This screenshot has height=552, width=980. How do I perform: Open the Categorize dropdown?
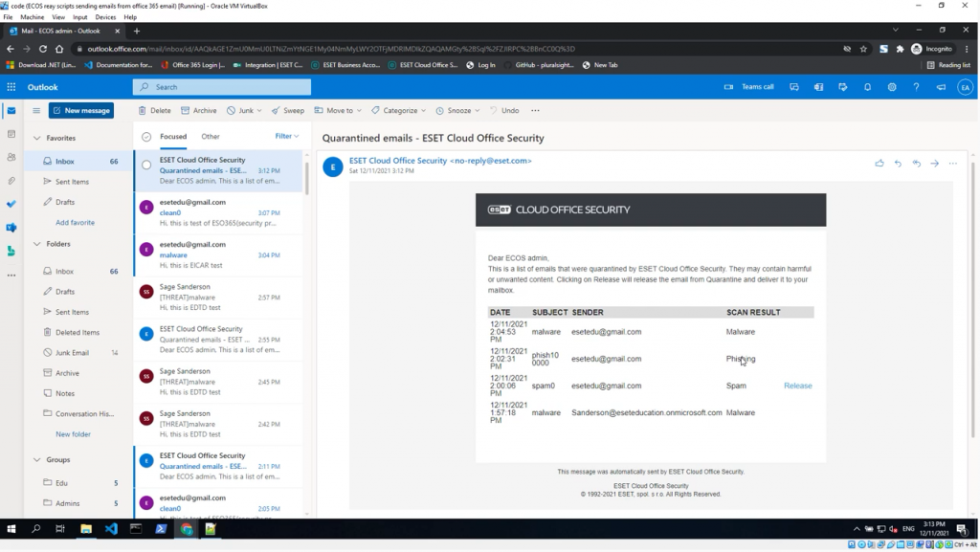click(x=399, y=111)
